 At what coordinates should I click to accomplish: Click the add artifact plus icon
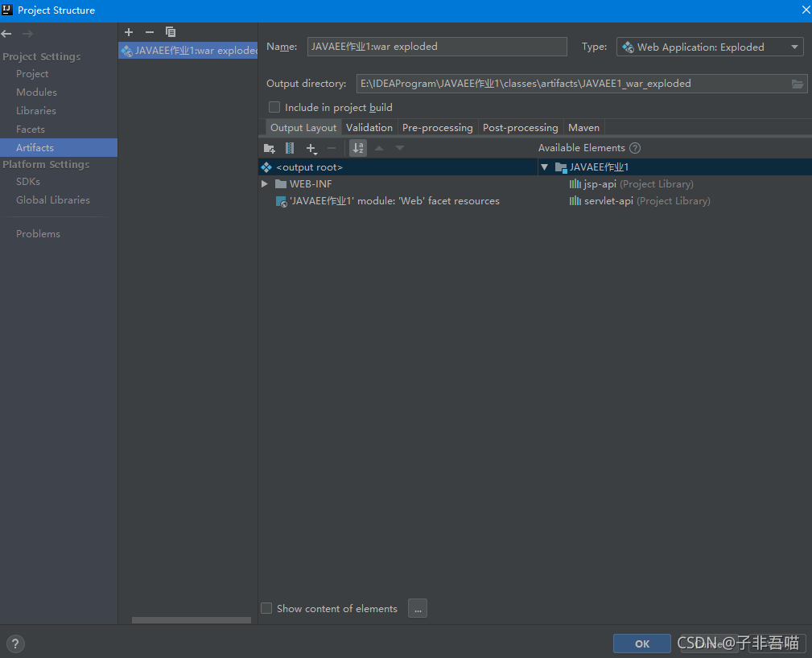point(129,32)
